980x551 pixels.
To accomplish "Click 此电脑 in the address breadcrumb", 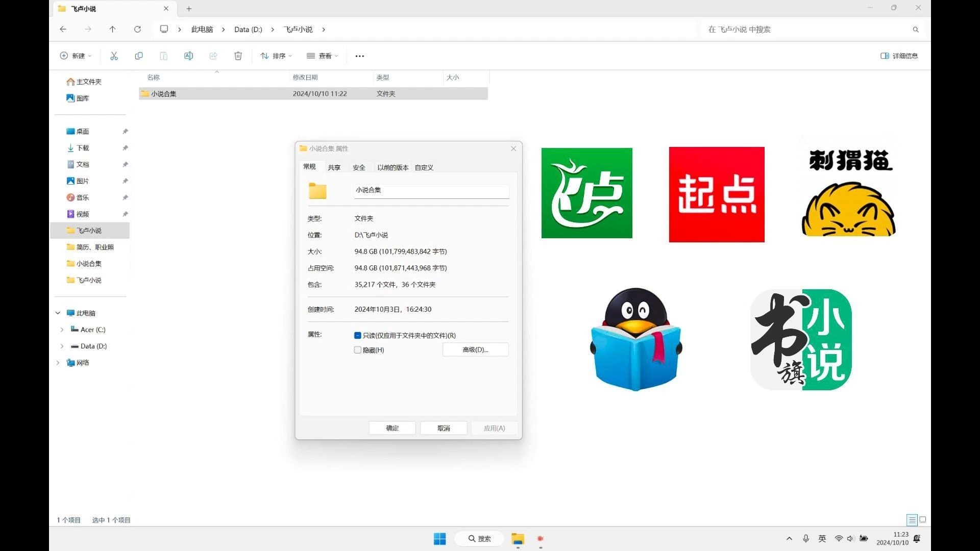I will click(x=202, y=30).
